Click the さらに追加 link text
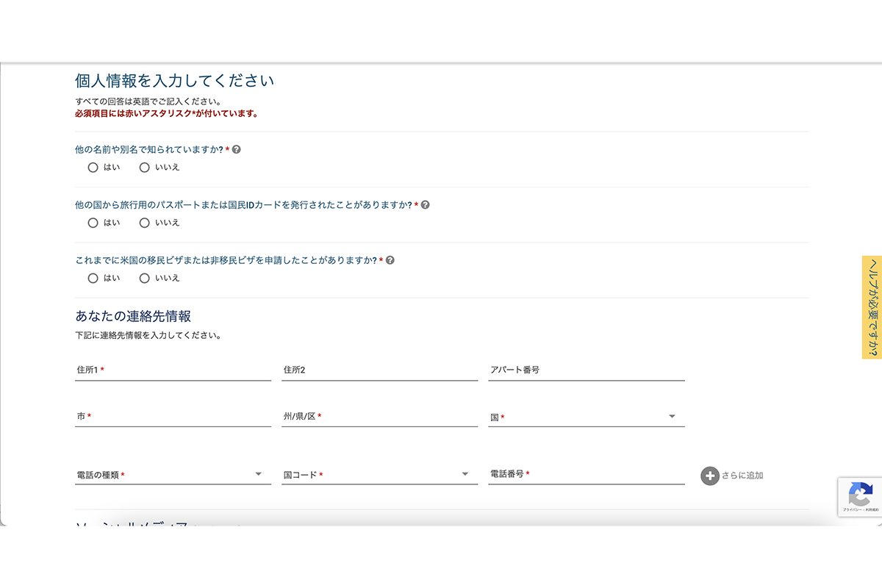The width and height of the screenshot is (882, 588). point(742,476)
